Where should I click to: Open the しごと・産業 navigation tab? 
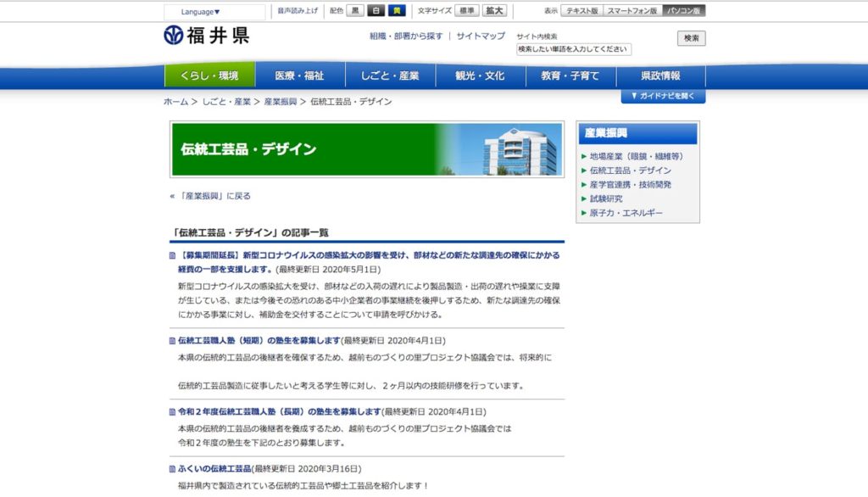point(392,75)
